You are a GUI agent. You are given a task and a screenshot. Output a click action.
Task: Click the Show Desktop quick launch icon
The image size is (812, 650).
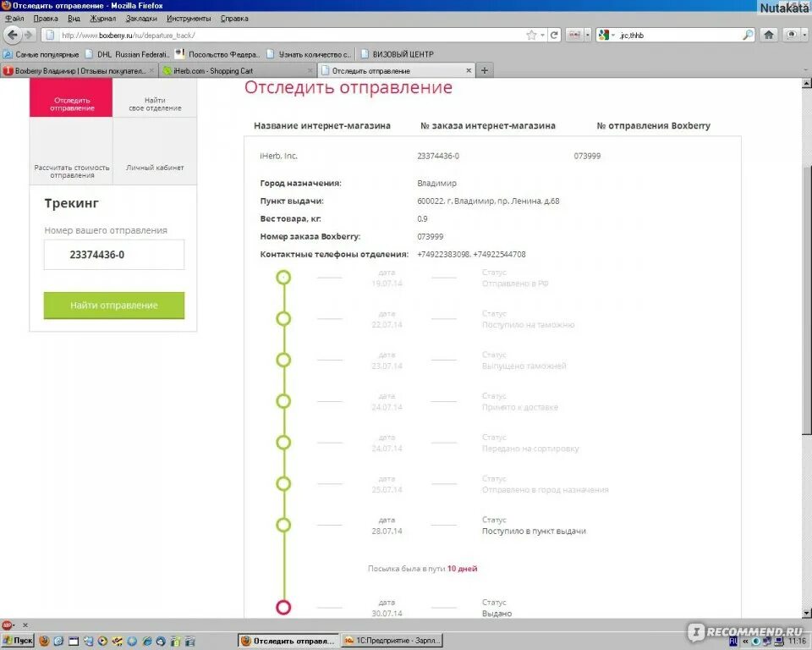(74, 641)
